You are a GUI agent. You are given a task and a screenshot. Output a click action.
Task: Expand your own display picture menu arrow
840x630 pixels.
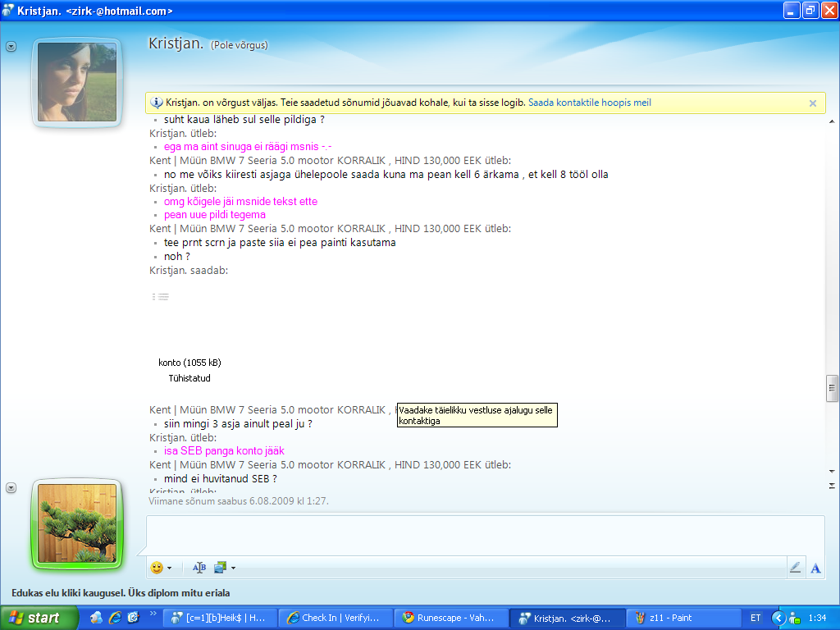click(x=11, y=487)
